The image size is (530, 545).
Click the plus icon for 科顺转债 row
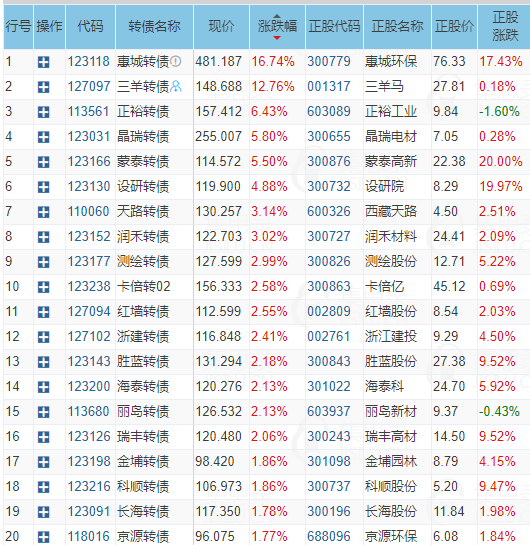43,487
